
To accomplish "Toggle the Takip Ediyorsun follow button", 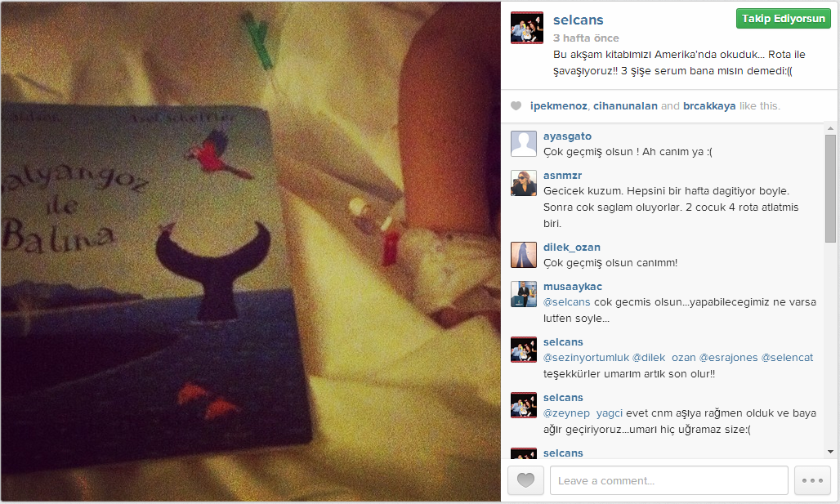I will [784, 18].
